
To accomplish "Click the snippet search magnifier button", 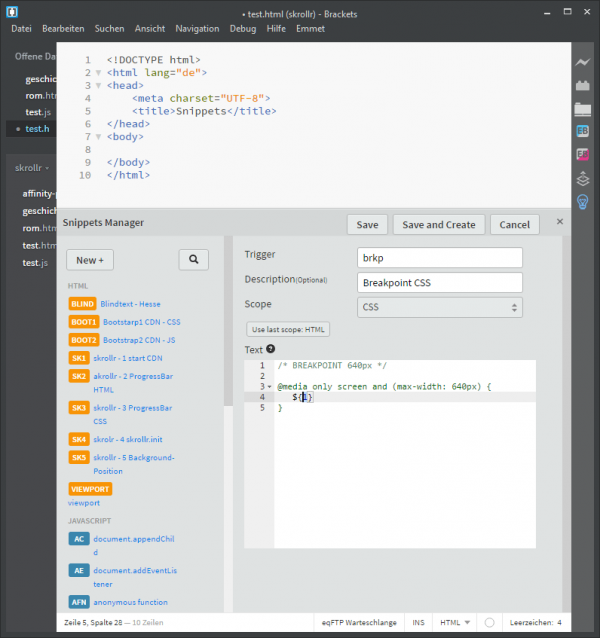I will pos(194,259).
